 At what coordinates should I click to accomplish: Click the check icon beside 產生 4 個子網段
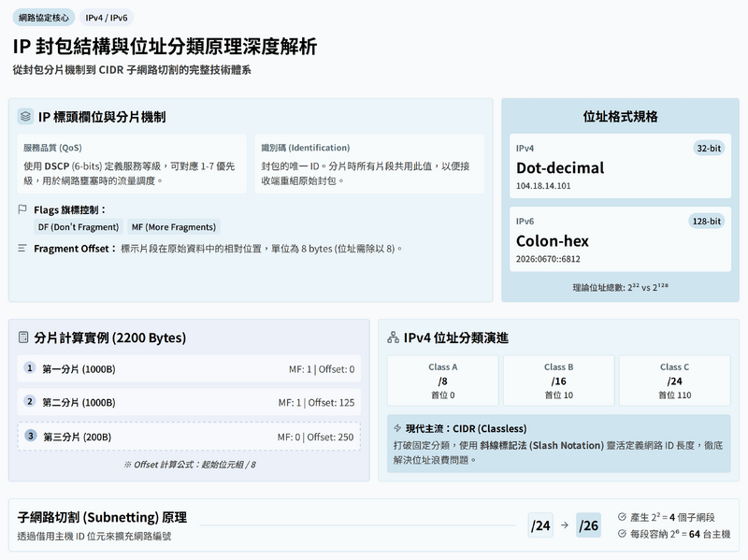coord(623,516)
